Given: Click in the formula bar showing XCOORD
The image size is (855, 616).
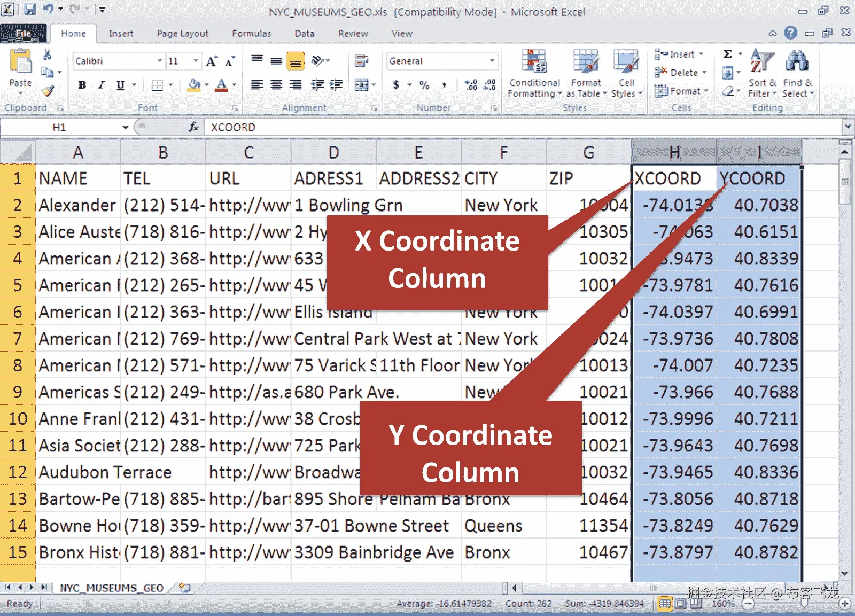Looking at the screenshot, I should [x=524, y=127].
